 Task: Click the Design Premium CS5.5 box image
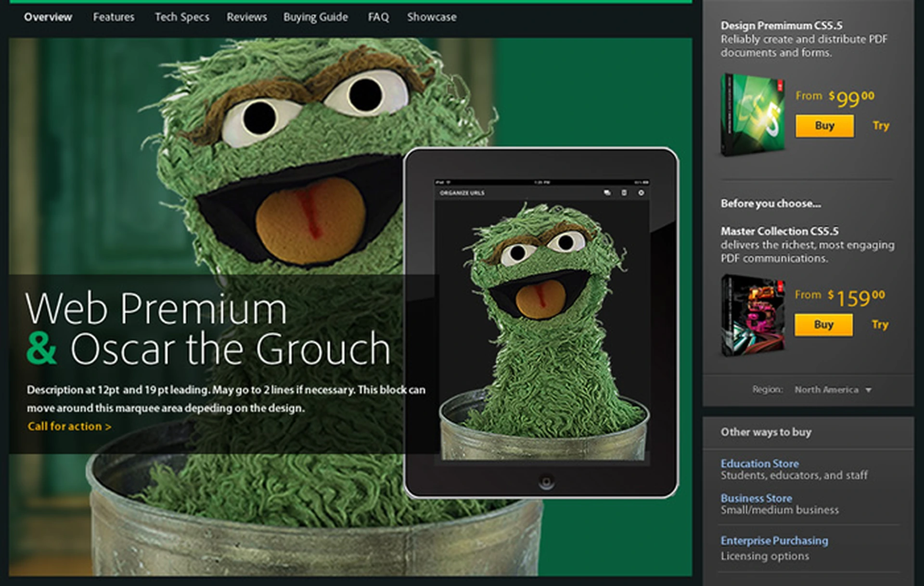(x=752, y=115)
